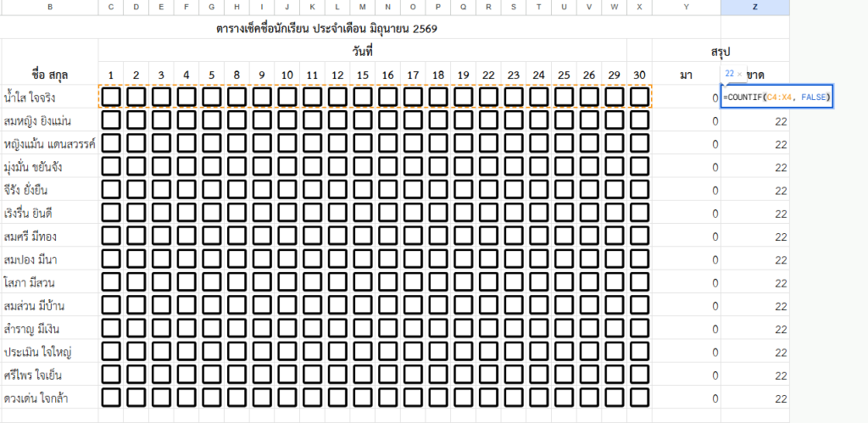Close the 22 result preview tooltip
The width and height of the screenshot is (868, 423).
coord(739,74)
